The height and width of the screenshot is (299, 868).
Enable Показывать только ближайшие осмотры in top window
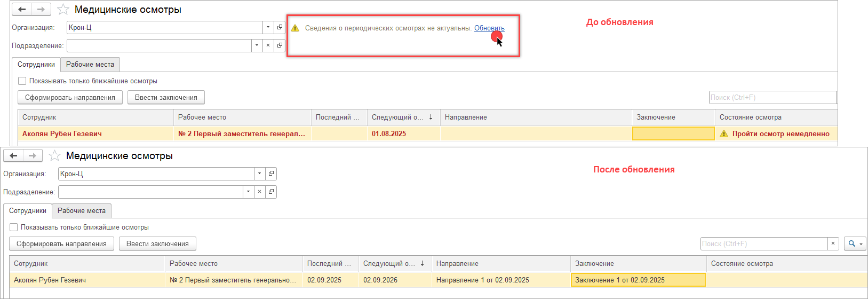coord(22,81)
